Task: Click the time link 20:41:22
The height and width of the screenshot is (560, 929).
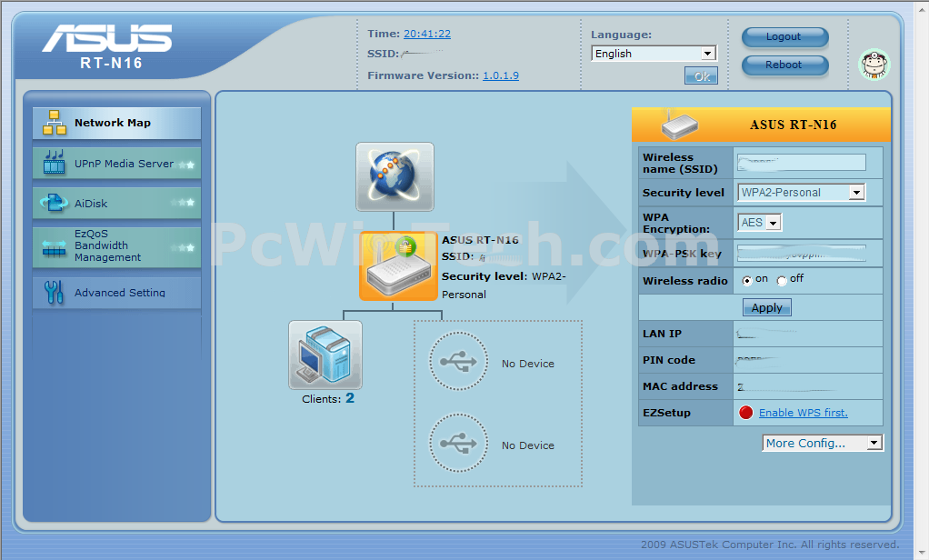Action: pyautogui.click(x=427, y=34)
